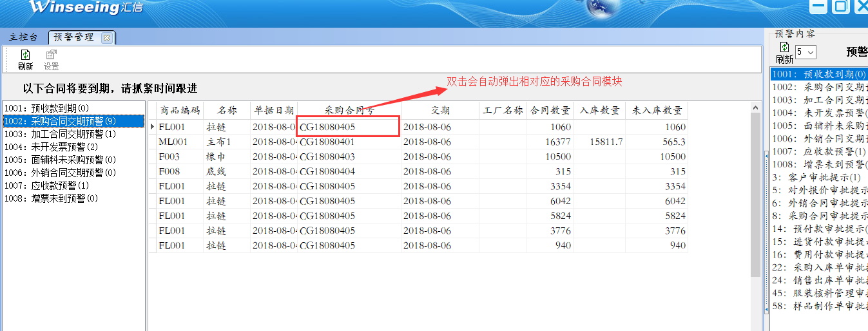
Task: Select 1005: 面辅料未采购预警(0) in left list
Action: [x=73, y=160]
